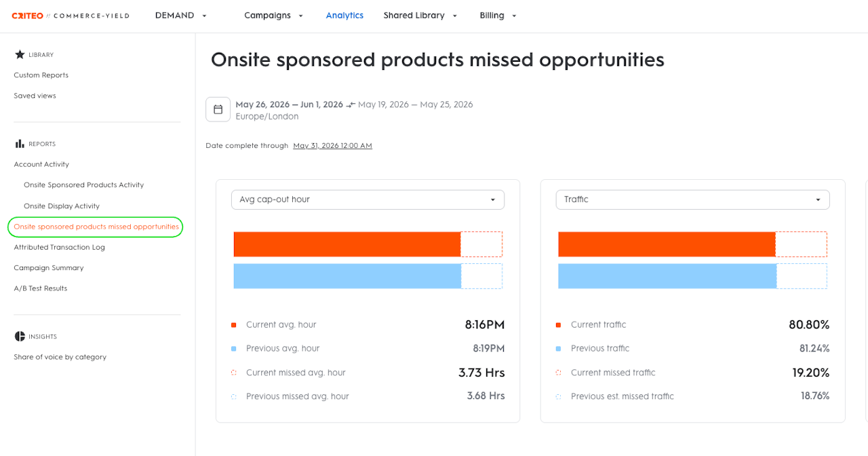Click the orange Current traffic bar

[667, 244]
